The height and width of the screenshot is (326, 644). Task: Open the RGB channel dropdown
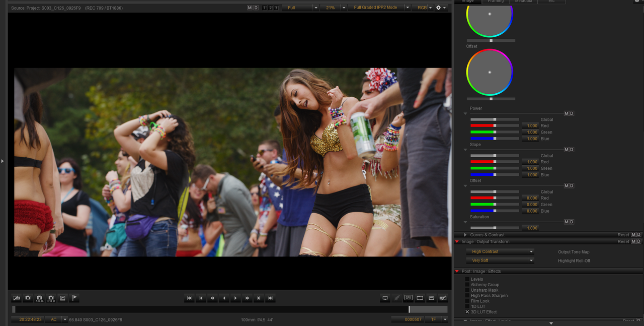coord(423,8)
